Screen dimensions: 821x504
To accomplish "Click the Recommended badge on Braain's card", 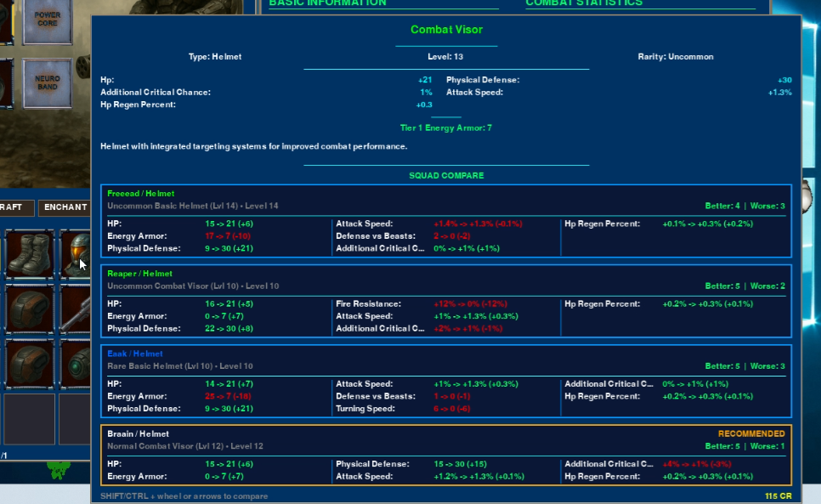I will tap(751, 433).
